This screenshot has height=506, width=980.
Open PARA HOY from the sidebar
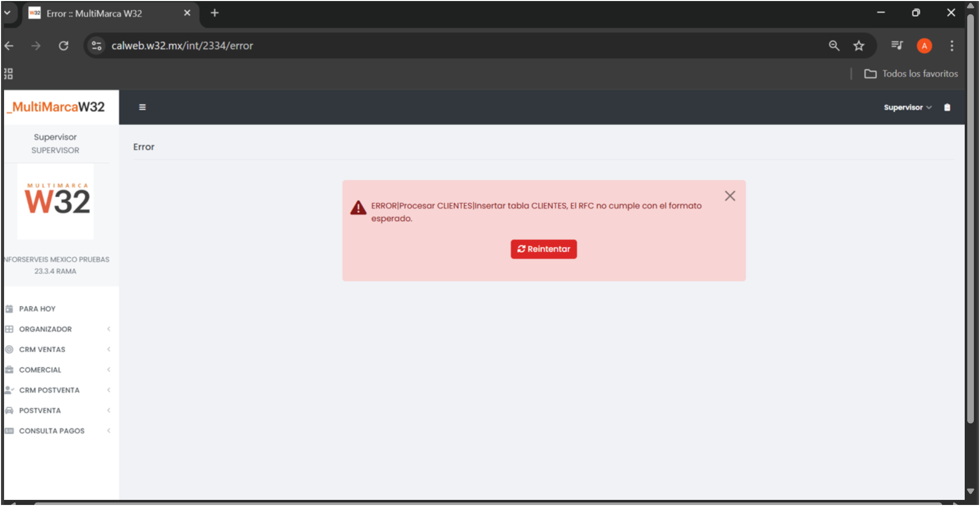pos(37,309)
